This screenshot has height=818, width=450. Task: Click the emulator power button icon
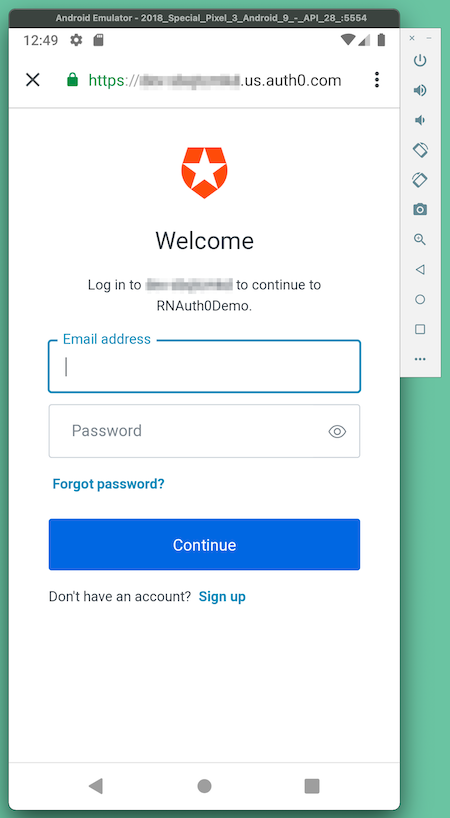tap(420, 61)
